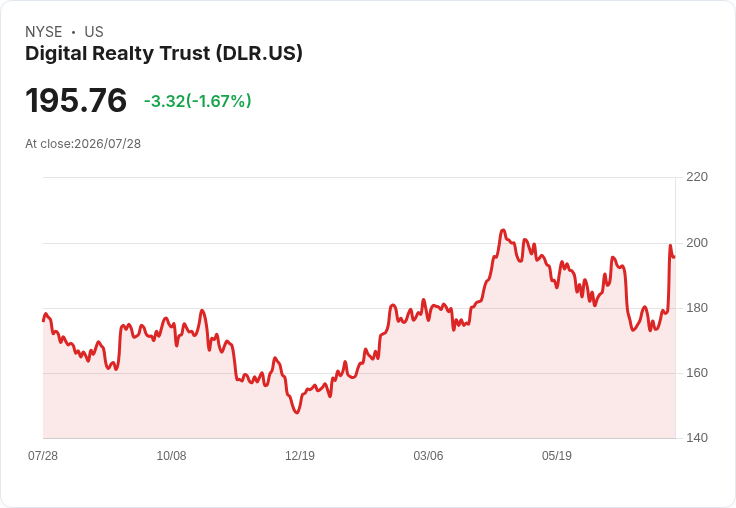Select the 07/28 date axis label

(43, 455)
